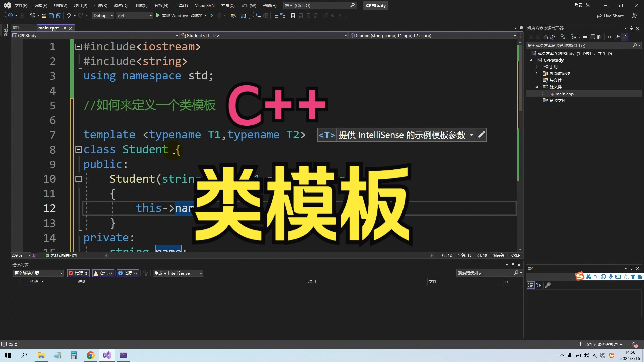Collapse the class Student code block
This screenshot has width=644, height=362.
[78, 149]
